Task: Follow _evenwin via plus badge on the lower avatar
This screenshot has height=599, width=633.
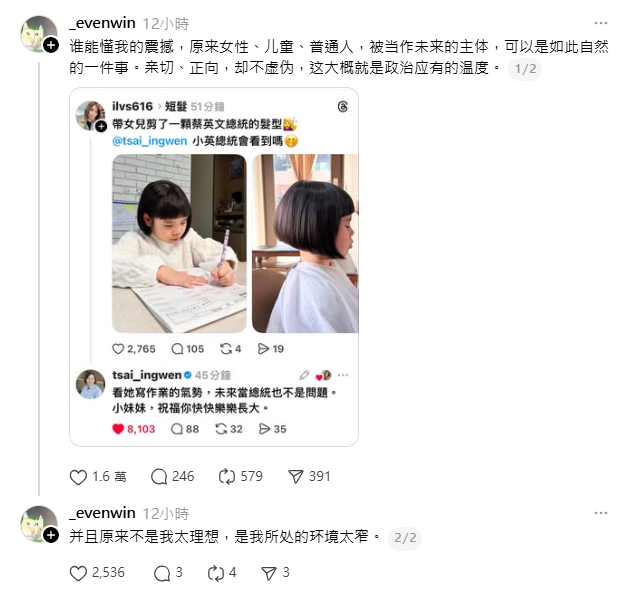Action: 51,535
